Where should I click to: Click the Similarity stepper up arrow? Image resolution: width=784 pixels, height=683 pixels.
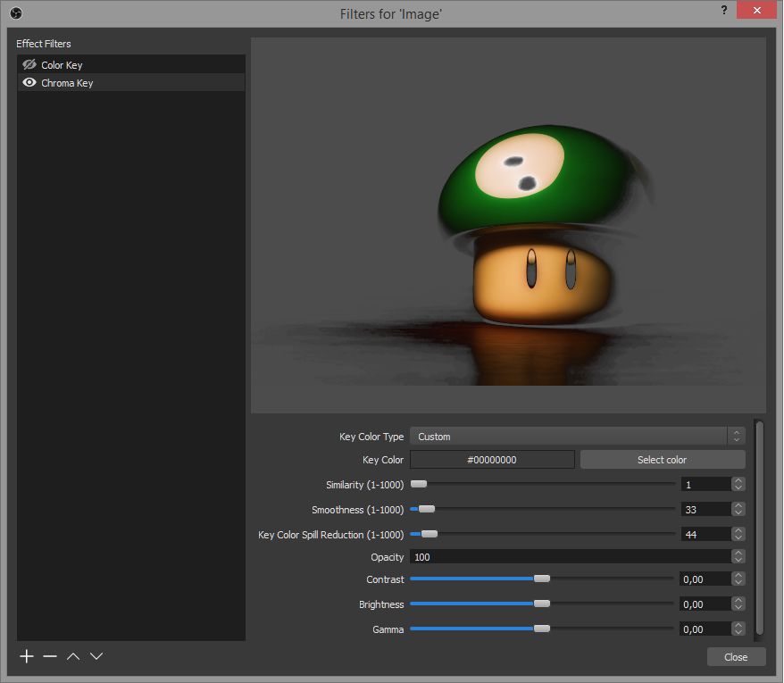pyautogui.click(x=738, y=479)
